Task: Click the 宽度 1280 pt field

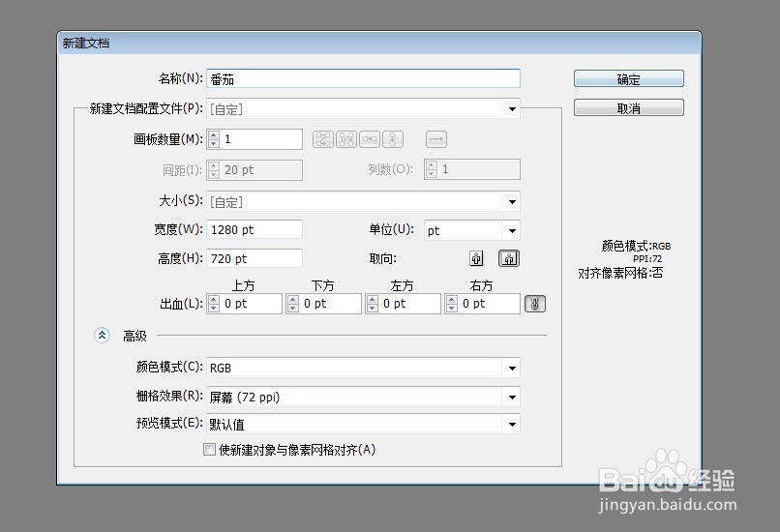Action: pos(255,229)
